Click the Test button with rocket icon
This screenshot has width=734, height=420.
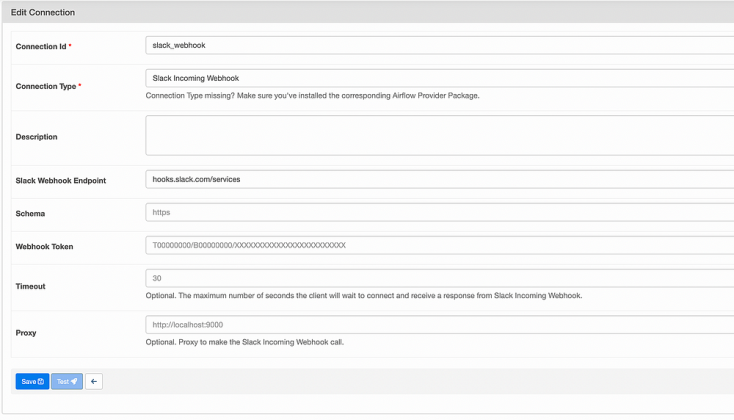point(67,381)
